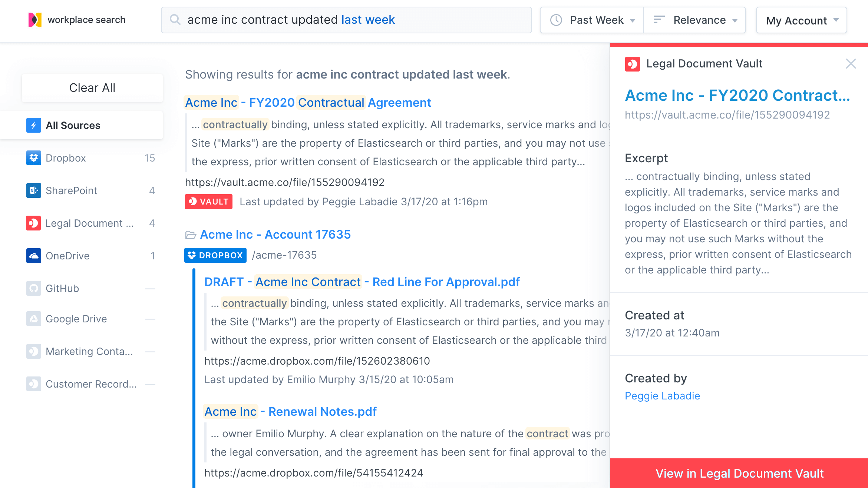Click the Legal Document Vault source icon
The height and width of the screenshot is (488, 868).
[x=34, y=223]
